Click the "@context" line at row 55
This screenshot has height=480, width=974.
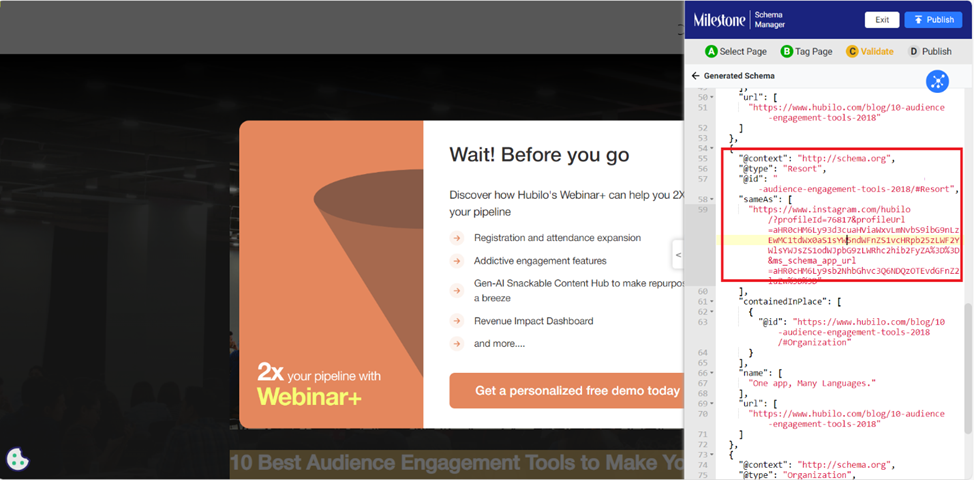pyautogui.click(x=817, y=158)
